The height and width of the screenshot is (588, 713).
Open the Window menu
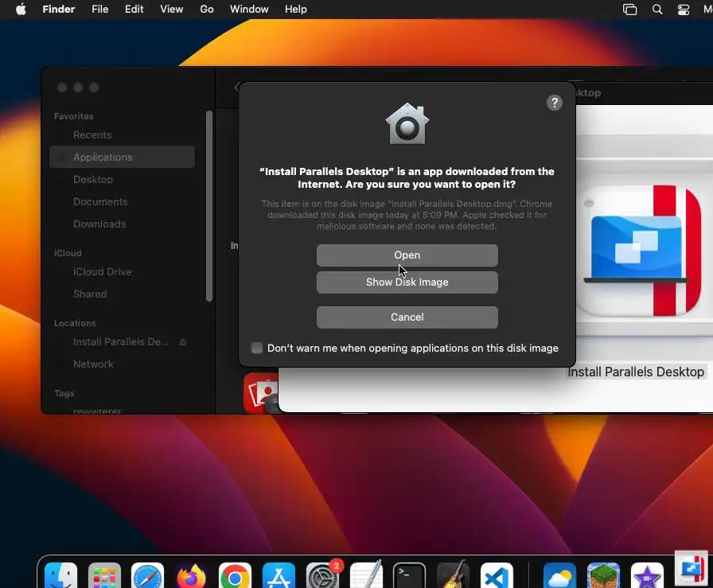pos(249,9)
